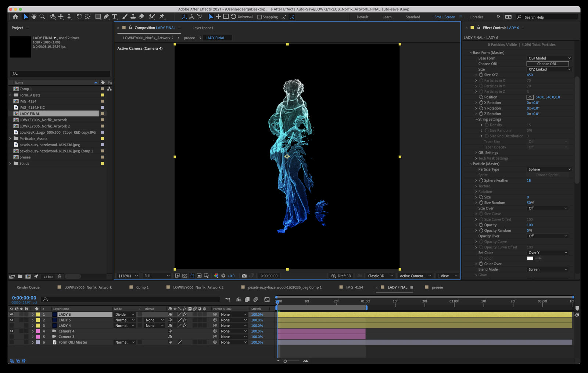Click the Choose OBJ button
588x373 pixels.
[548, 64]
